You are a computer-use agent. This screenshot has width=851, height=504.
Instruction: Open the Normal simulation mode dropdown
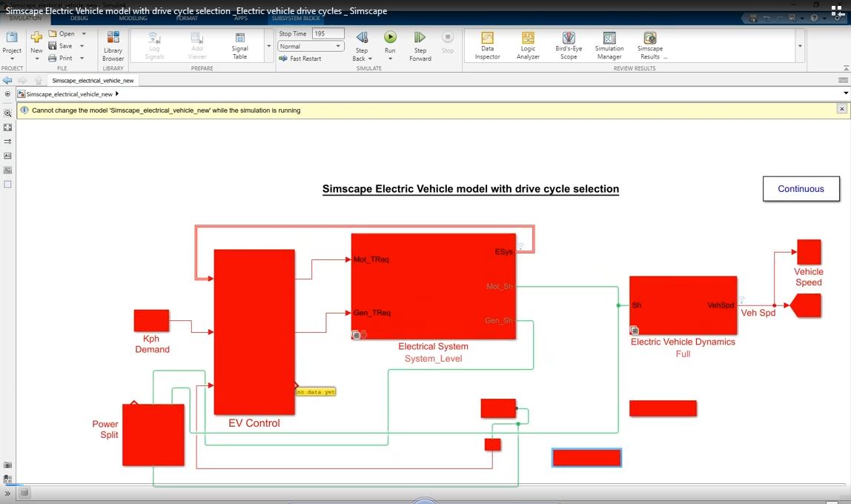pyautogui.click(x=311, y=46)
